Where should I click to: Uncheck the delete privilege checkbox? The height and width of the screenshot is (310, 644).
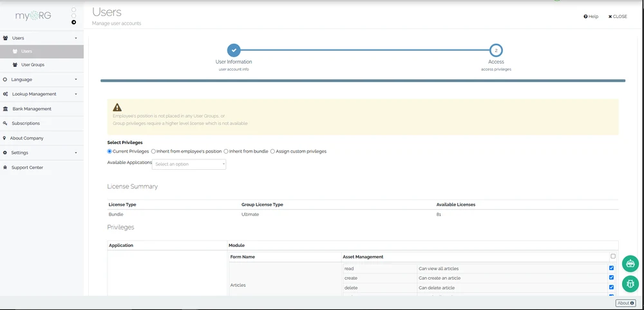(x=612, y=287)
